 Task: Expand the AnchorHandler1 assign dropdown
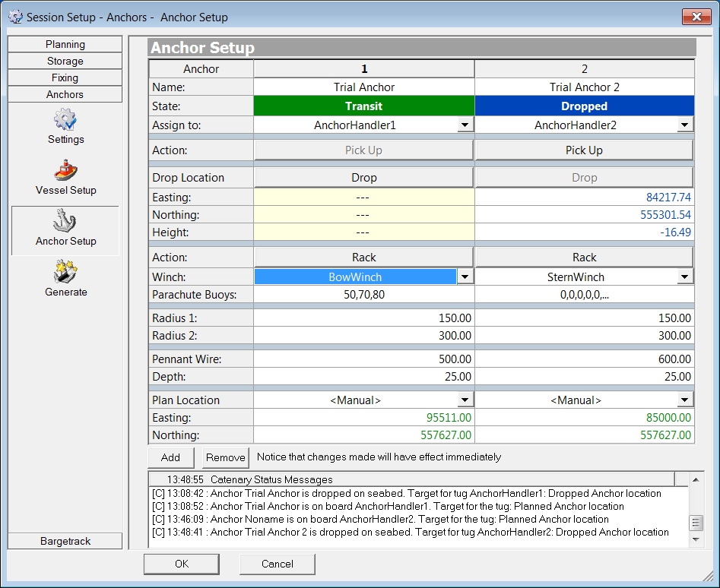pos(465,125)
